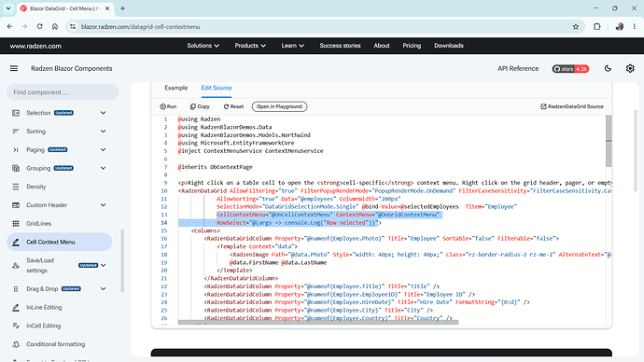Click the Paging sidebar icon
The height and width of the screenshot is (362, 644).
coord(16,150)
